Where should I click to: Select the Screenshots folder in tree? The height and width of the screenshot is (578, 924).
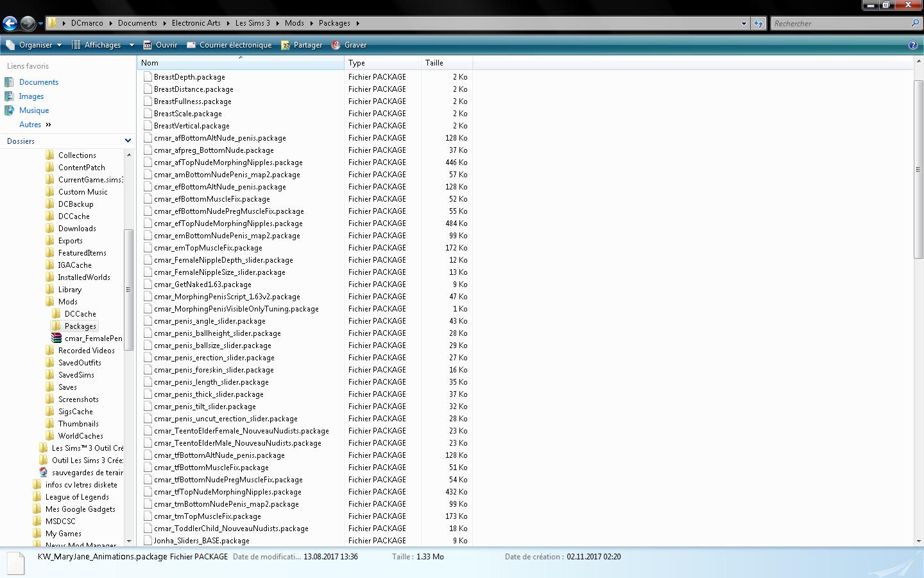[78, 399]
